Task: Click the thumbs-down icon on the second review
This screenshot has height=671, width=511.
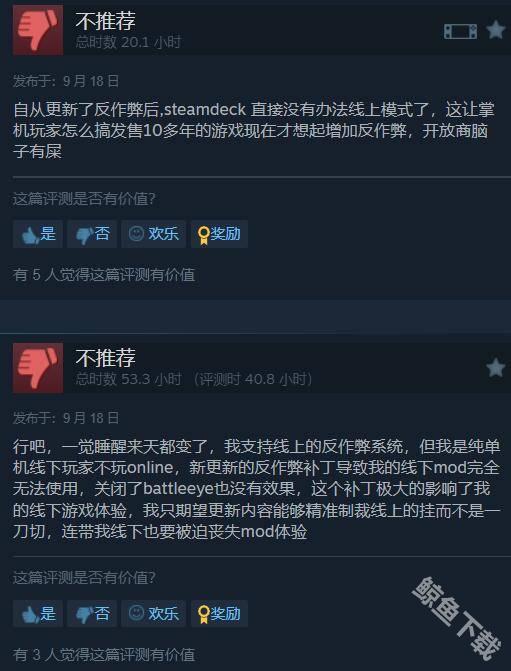Action: (x=38, y=368)
